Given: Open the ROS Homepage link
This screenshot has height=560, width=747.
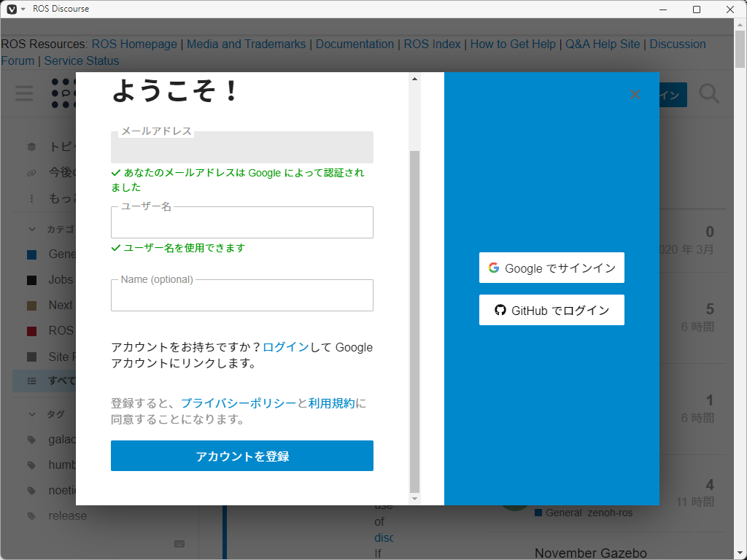Looking at the screenshot, I should (134, 44).
